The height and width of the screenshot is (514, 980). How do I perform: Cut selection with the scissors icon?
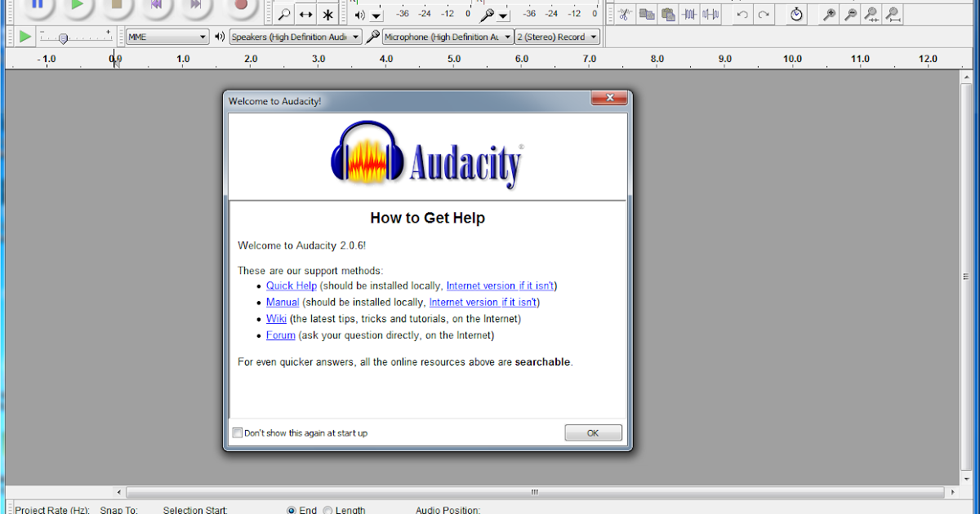tap(625, 14)
